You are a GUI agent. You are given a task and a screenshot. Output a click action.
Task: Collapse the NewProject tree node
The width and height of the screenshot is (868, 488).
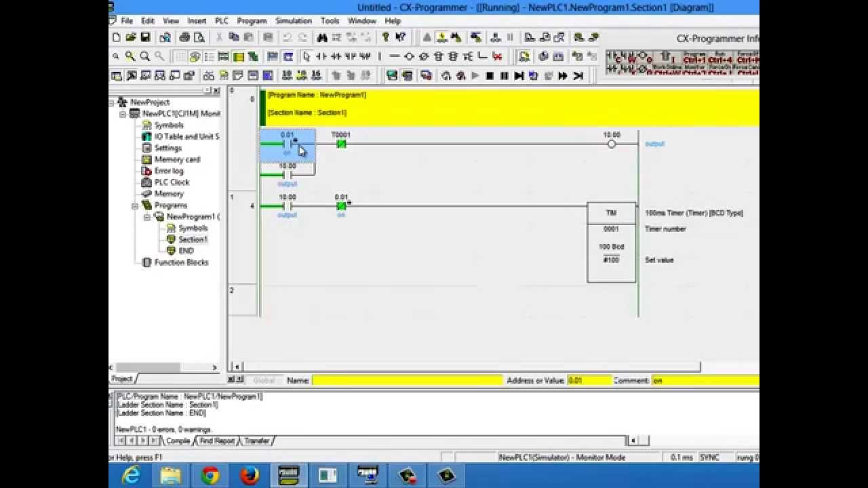point(113,102)
